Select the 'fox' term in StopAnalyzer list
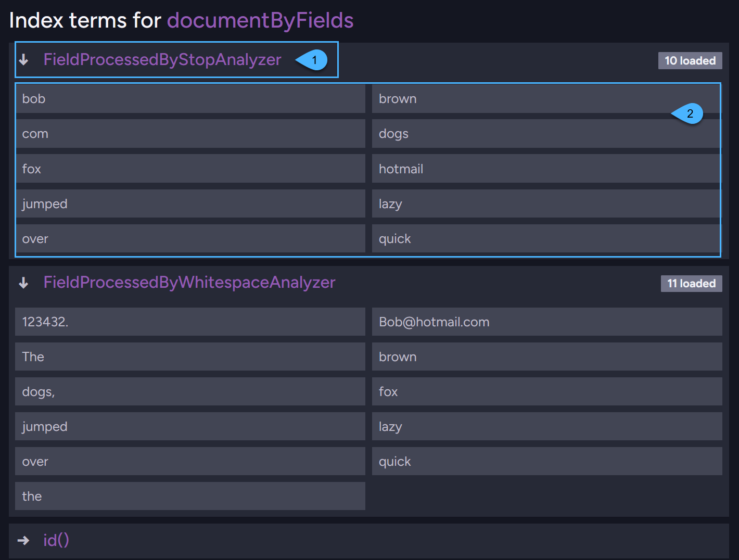This screenshot has height=560, width=739. 190,169
